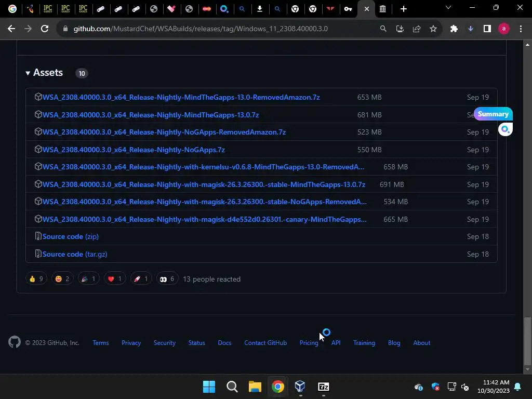The image size is (532, 399).
Task: Open taskbar Search
Action: click(232, 387)
